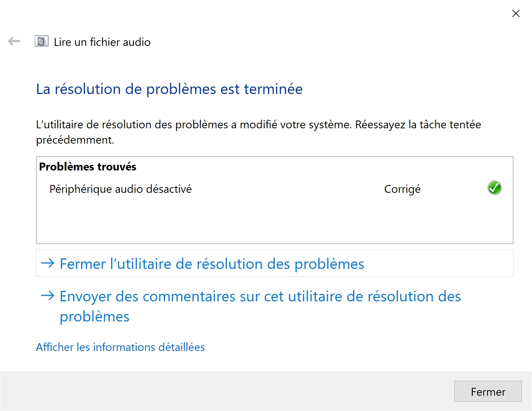Click the Problèmes trouvés header
The width and height of the screenshot is (532, 411).
click(88, 167)
